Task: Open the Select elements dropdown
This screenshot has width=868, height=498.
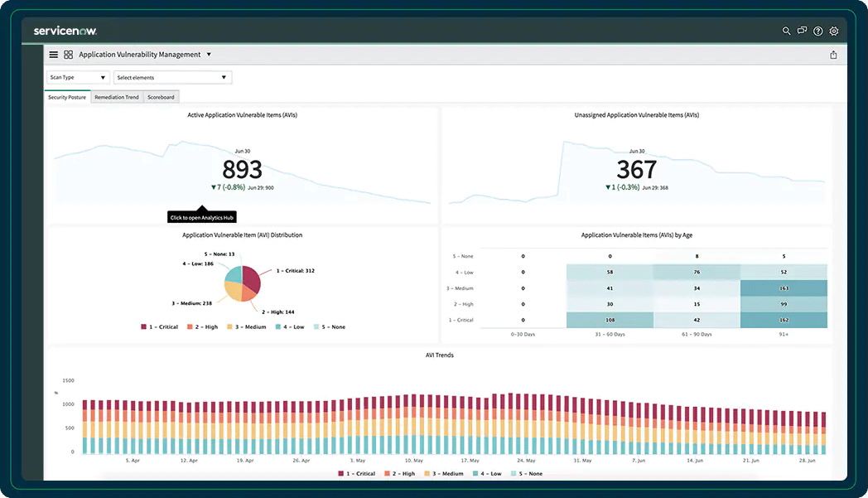Action: pyautogui.click(x=171, y=76)
